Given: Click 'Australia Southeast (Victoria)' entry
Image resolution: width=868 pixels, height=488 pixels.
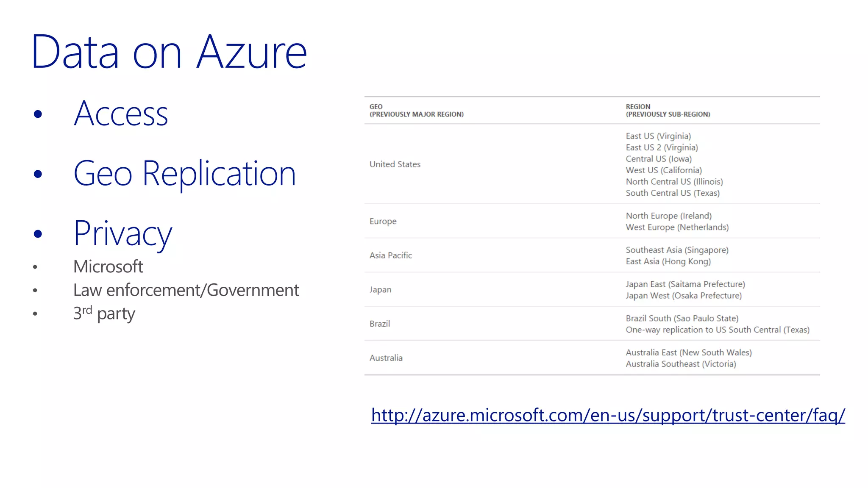Looking at the screenshot, I should (681, 364).
